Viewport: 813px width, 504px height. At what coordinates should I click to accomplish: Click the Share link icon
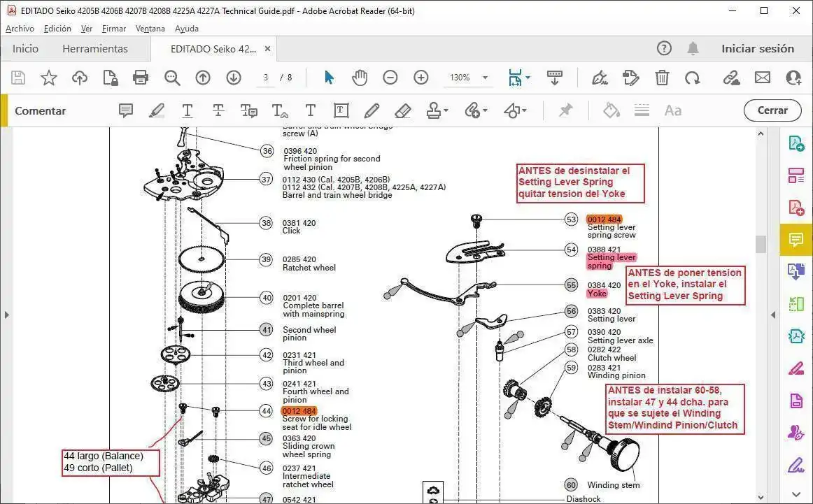pyautogui.click(x=731, y=78)
